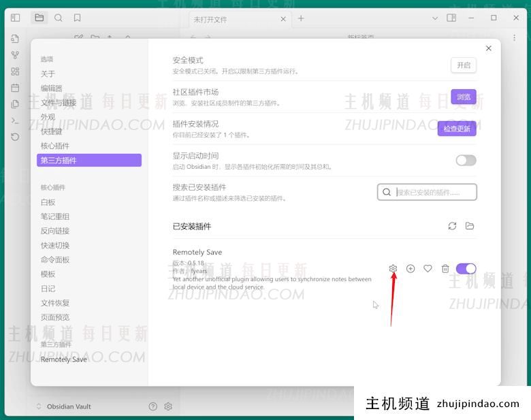The height and width of the screenshot is (420, 531).
Task: Open help icon at bottom left
Action: pyautogui.click(x=152, y=406)
